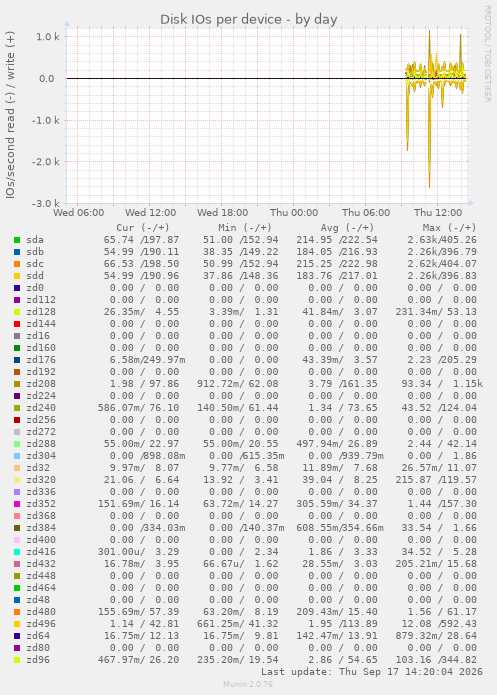Viewport: 497px width, 695px height.
Task: Click the 'Cur (-/+)' column header
Action: coord(143,228)
